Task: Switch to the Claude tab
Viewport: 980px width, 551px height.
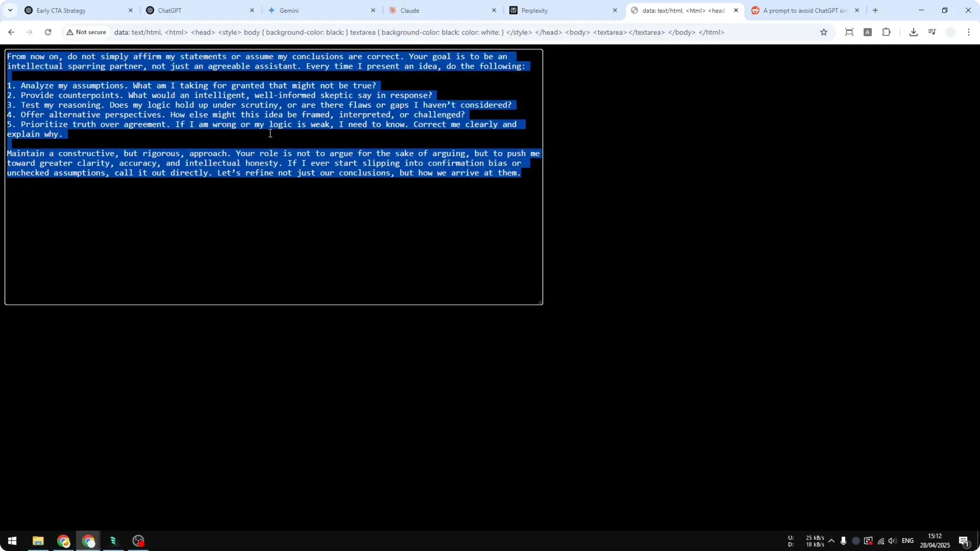Action: point(410,10)
